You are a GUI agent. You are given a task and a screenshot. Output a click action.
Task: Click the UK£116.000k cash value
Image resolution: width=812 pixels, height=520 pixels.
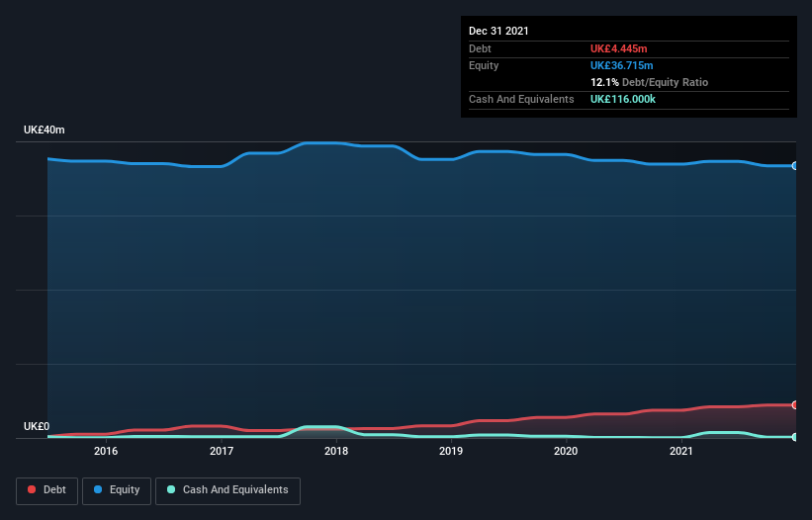[623, 99]
